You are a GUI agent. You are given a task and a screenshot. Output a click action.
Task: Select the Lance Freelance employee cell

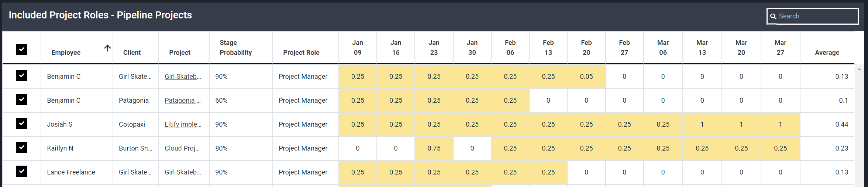[x=77, y=172]
